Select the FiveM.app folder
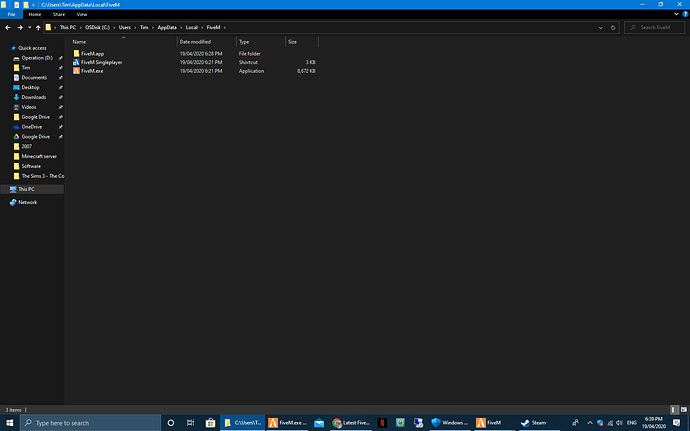The image size is (690, 431). (x=92, y=54)
